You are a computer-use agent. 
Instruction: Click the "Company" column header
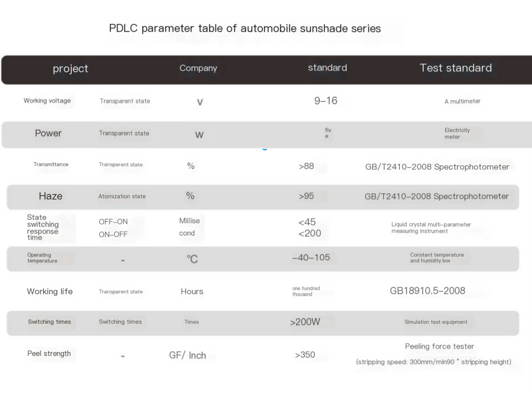[x=198, y=68]
